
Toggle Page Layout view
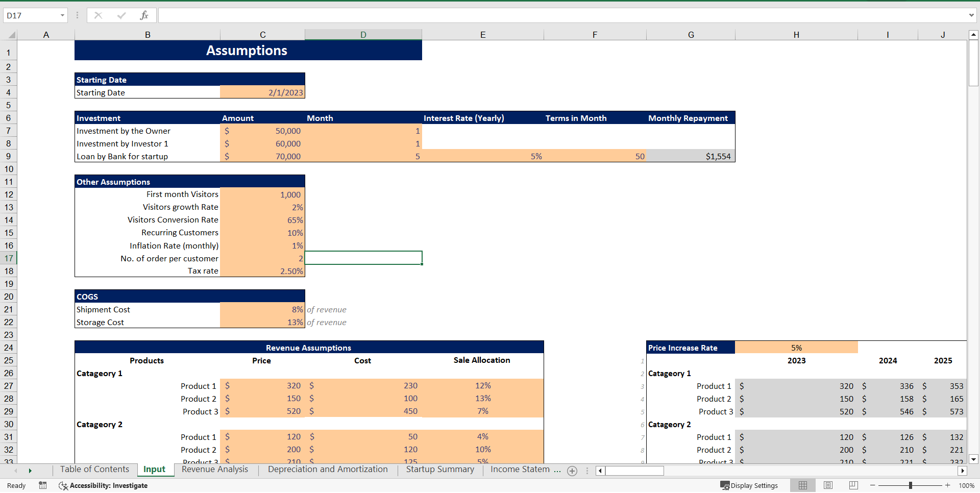click(828, 485)
